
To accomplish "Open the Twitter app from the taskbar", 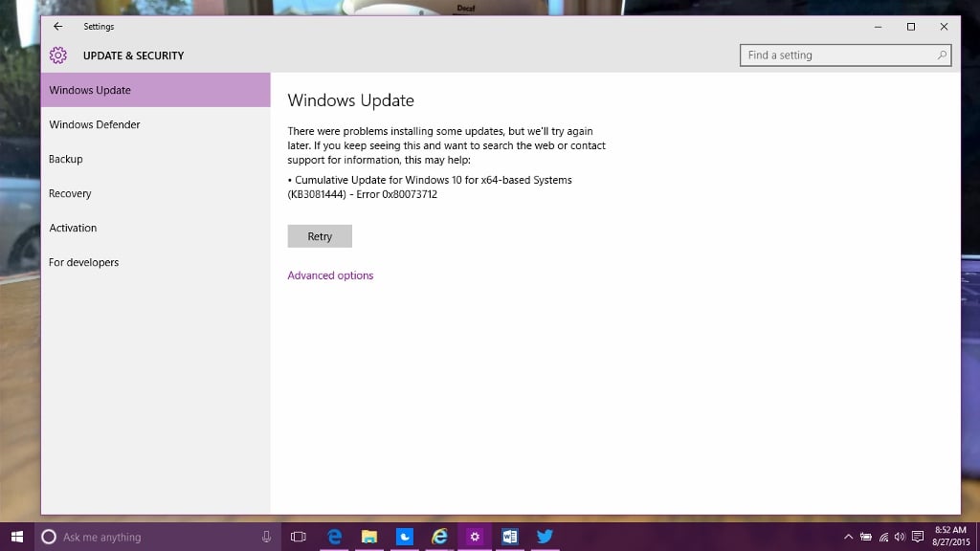I will coord(545,537).
